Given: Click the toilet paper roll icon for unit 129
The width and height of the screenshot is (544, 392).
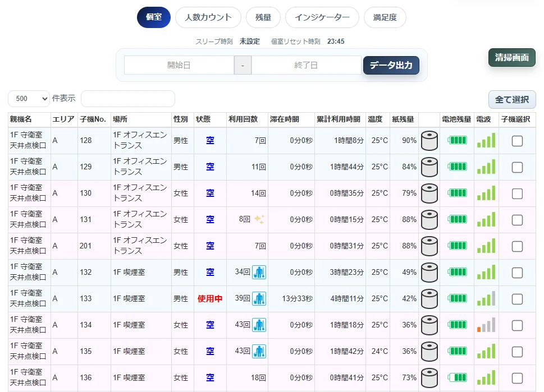Looking at the screenshot, I should click(x=429, y=167).
